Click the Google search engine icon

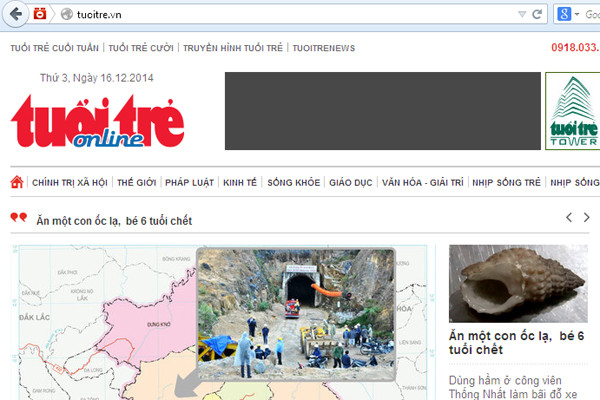pos(565,15)
